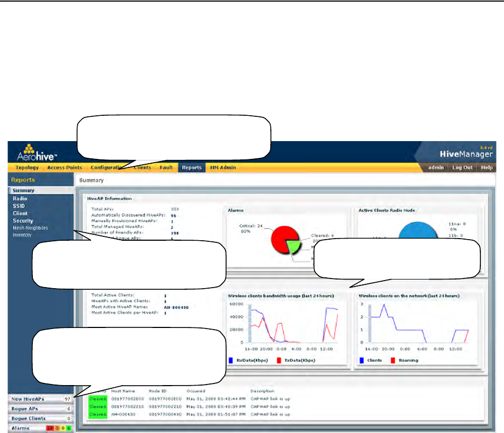Image resolution: width=504 pixels, height=433 pixels.
Task: Click the Occurred column header
Action: (x=196, y=391)
